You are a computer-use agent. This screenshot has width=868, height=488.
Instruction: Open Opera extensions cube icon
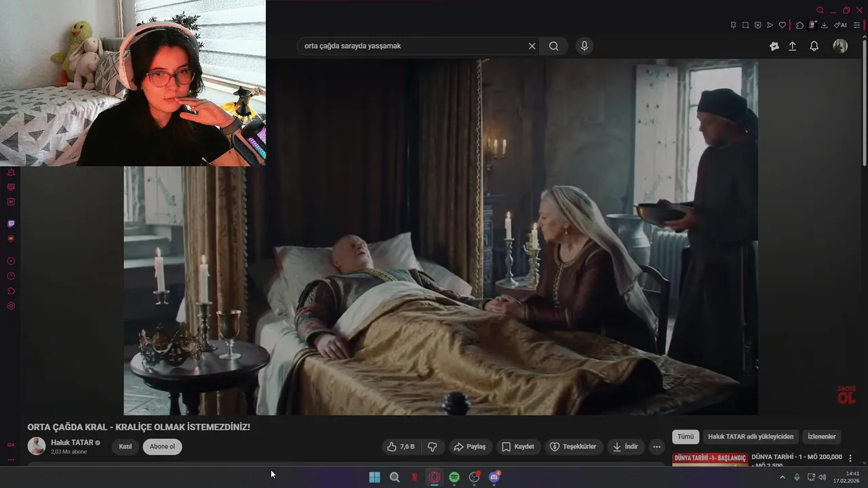pyautogui.click(x=800, y=25)
